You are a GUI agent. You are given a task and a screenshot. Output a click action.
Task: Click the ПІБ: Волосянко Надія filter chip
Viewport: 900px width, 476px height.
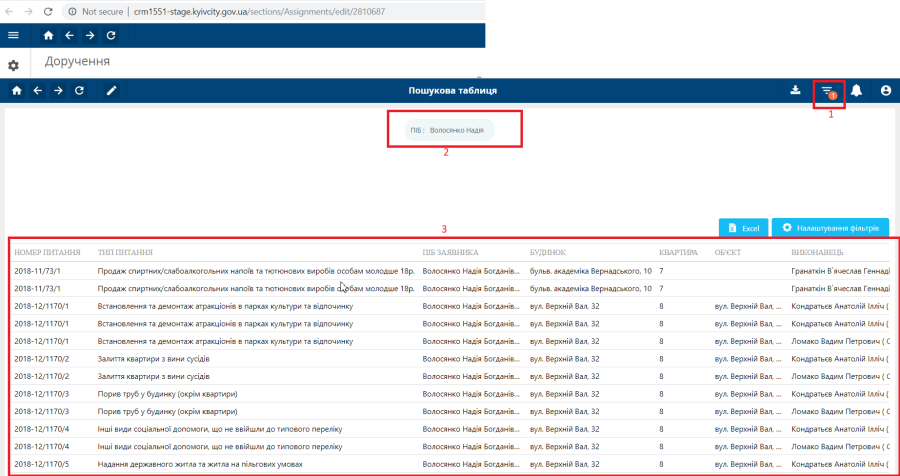click(452, 130)
